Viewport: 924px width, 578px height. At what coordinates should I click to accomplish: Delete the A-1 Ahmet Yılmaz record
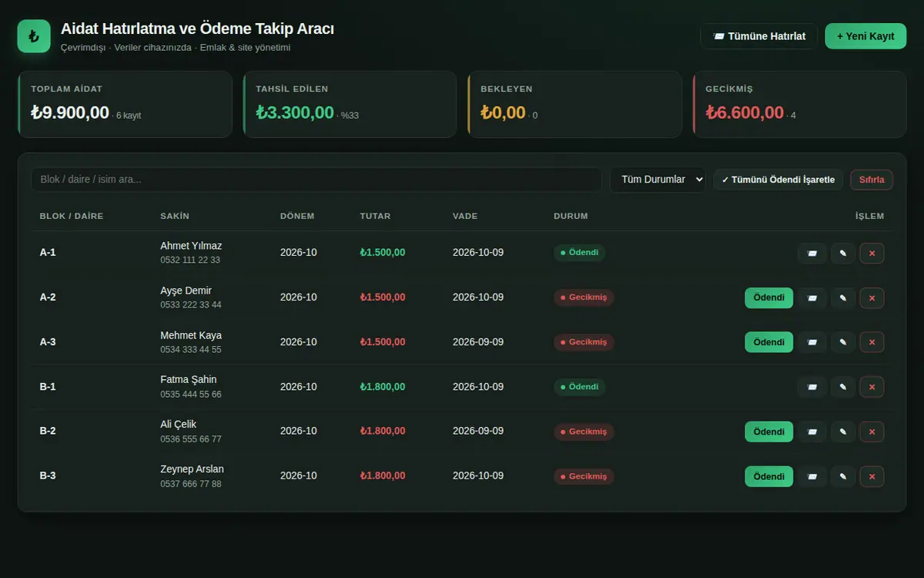(872, 254)
